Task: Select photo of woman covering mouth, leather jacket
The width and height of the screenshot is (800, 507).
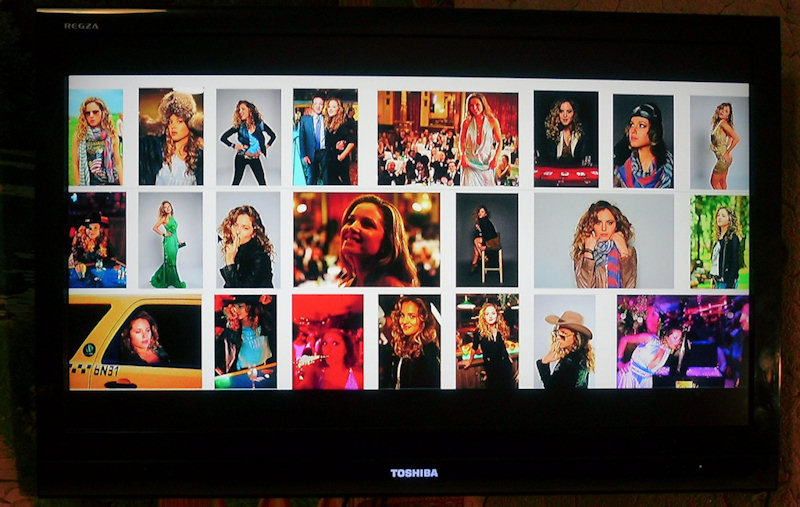Action: tap(248, 240)
